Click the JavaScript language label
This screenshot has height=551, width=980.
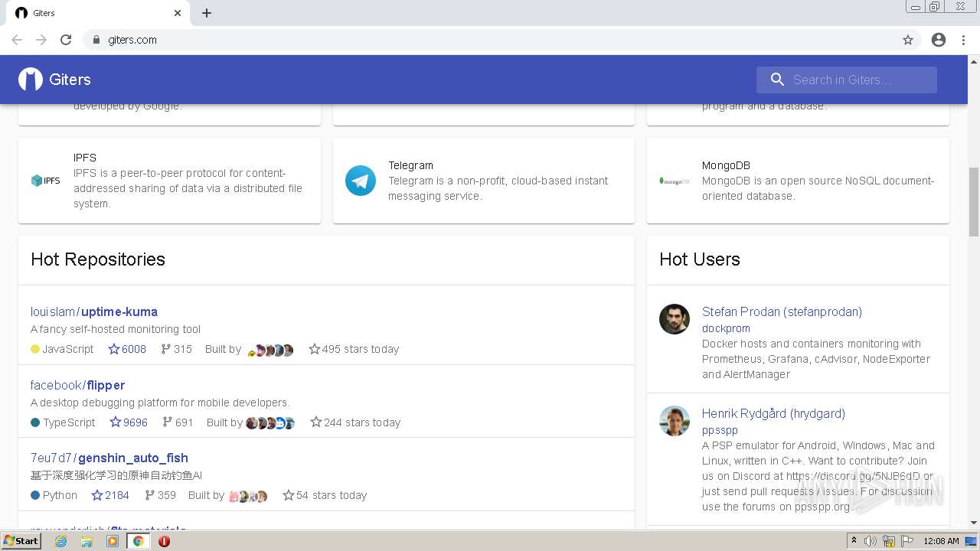(x=68, y=349)
